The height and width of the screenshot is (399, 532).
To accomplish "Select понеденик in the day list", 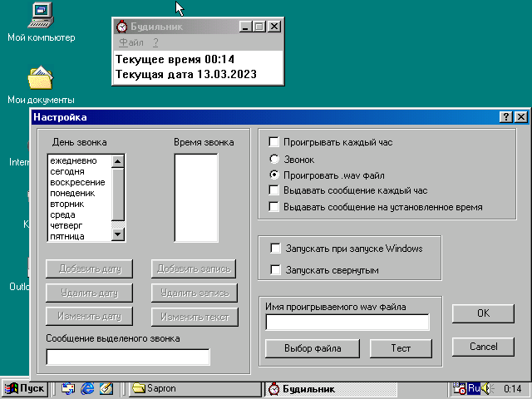I will pos(80,193).
